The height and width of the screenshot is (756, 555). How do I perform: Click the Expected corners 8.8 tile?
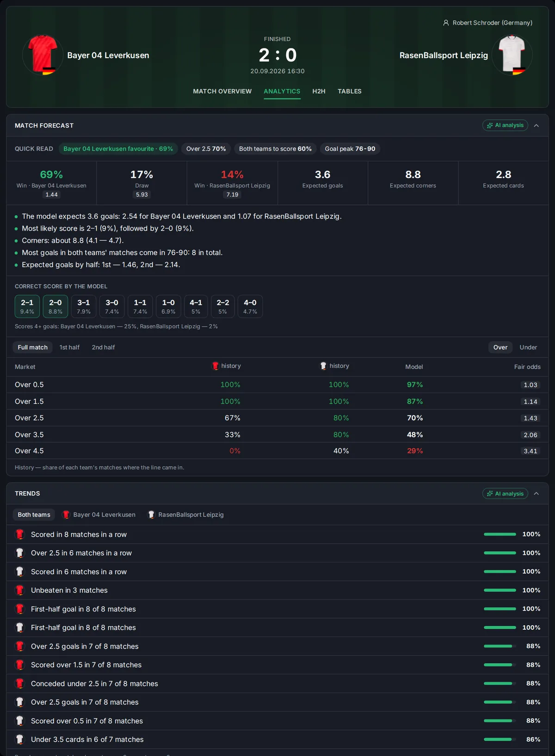coord(413,183)
